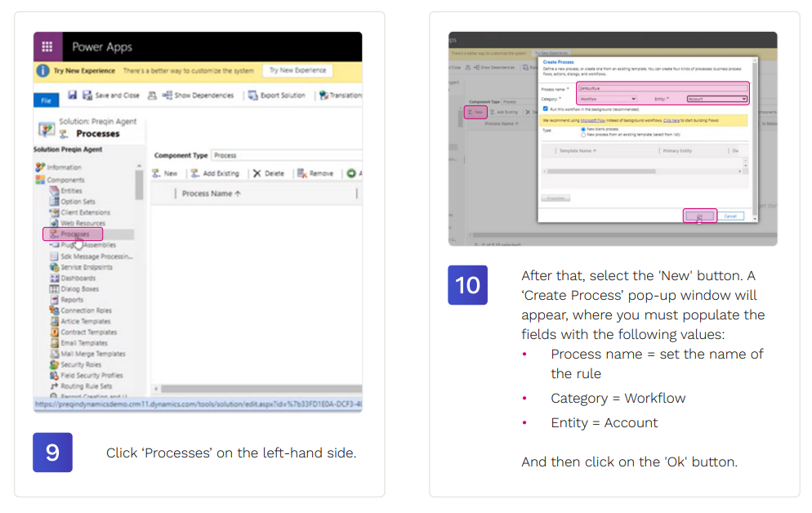The height and width of the screenshot is (513, 812).
Task: Click the disabled Properties button
Action: tap(555, 199)
